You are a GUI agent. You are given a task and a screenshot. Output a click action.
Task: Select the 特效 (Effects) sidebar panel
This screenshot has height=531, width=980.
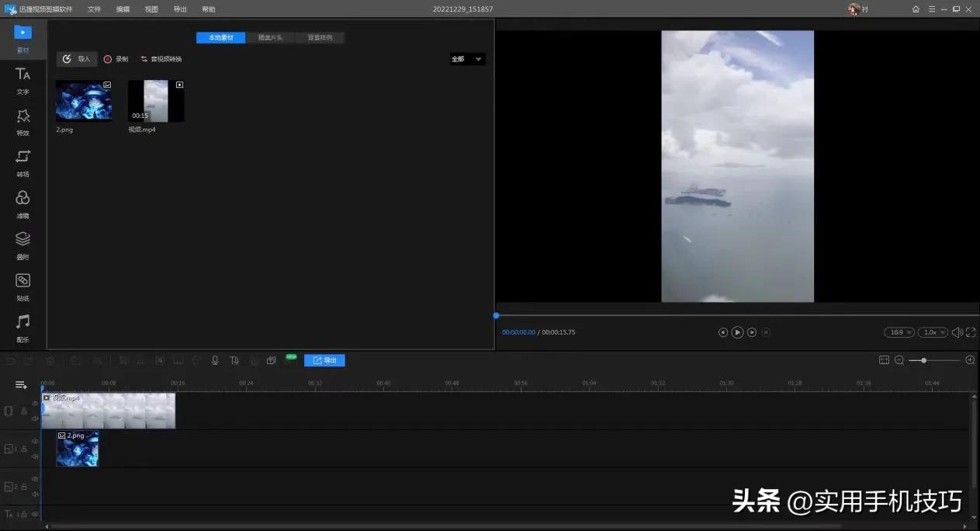23,123
